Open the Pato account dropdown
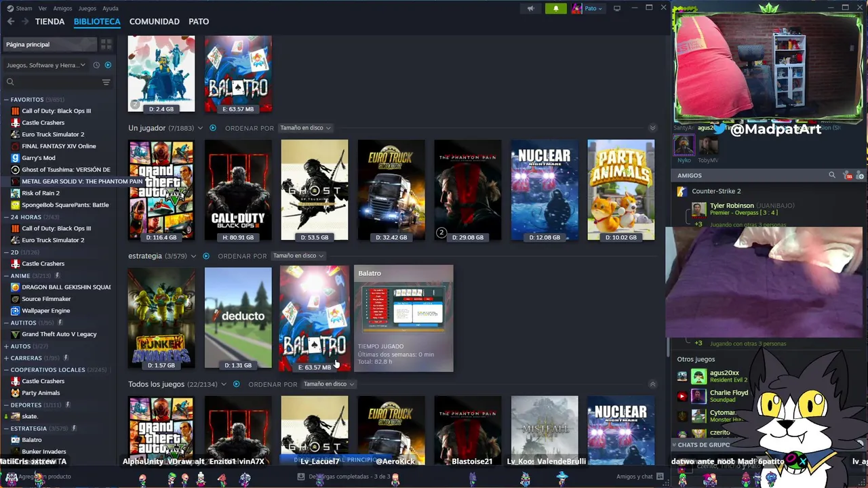Image resolution: width=868 pixels, height=488 pixels. 587,8
